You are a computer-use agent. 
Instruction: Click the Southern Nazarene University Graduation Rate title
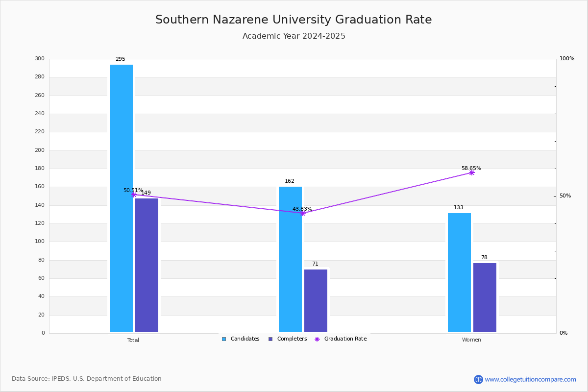pyautogui.click(x=294, y=20)
